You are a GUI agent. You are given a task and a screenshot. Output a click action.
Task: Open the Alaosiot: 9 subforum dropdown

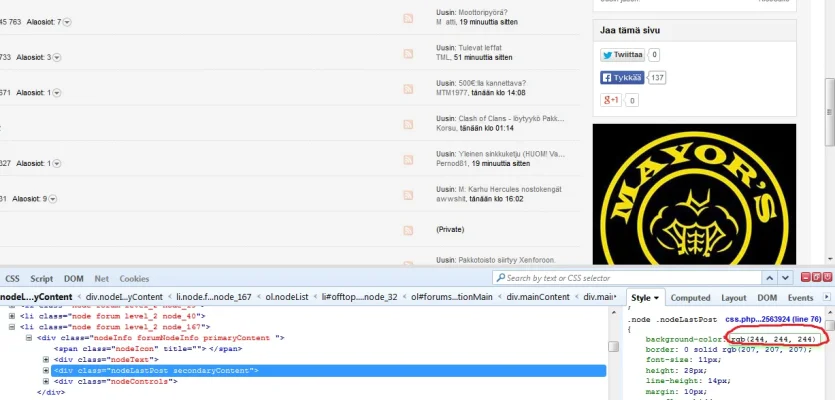coord(56,199)
